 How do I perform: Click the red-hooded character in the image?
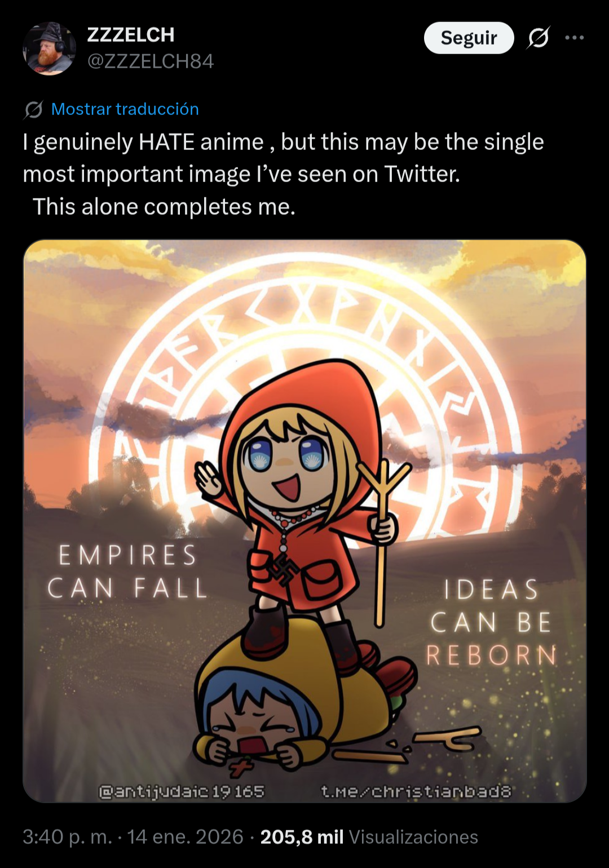coord(304,507)
